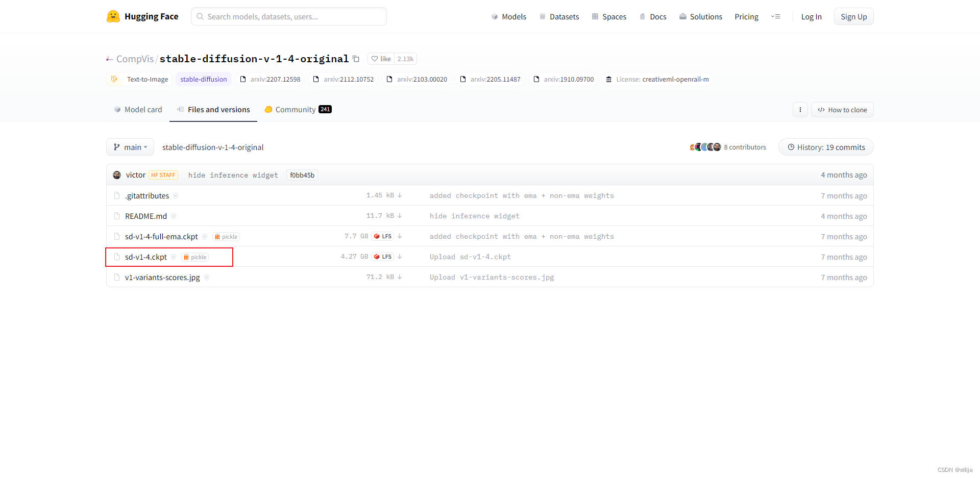This screenshot has height=478, width=980.
Task: Click the pickle badge for sd-v1-4-full-ema.ckpt
Action: point(226,237)
